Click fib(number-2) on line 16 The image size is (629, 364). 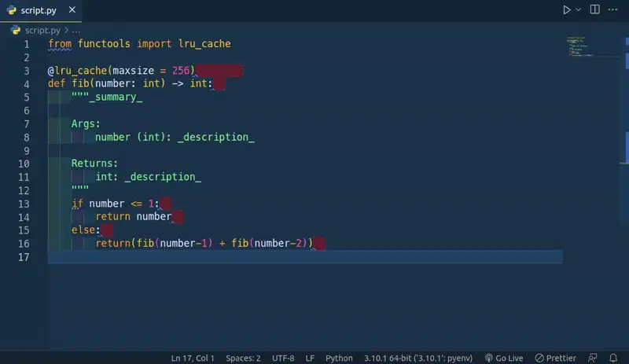(x=269, y=243)
